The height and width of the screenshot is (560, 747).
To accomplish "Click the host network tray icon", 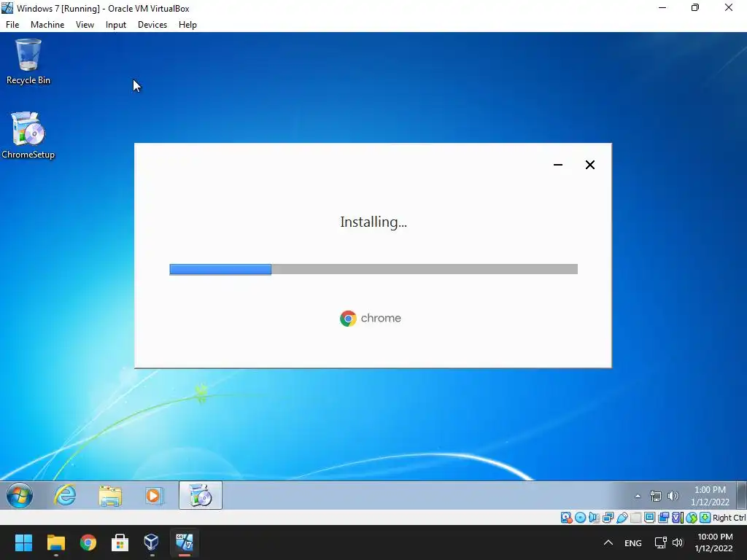I will (660, 542).
